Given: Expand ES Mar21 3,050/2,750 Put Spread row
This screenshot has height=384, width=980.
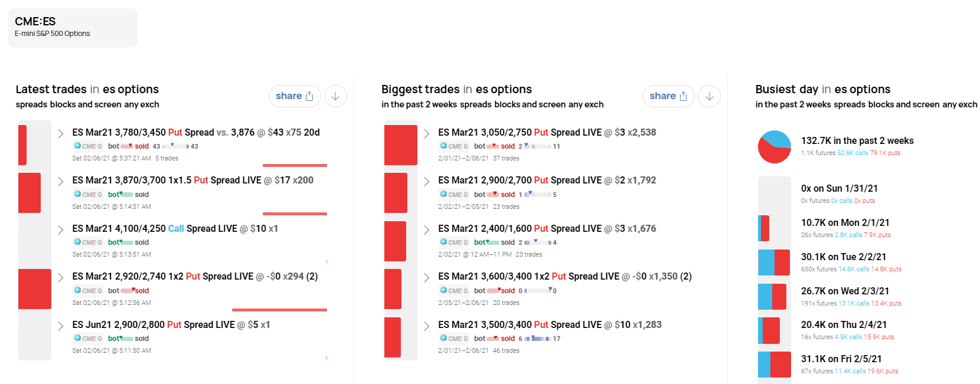Looking at the screenshot, I should (426, 133).
